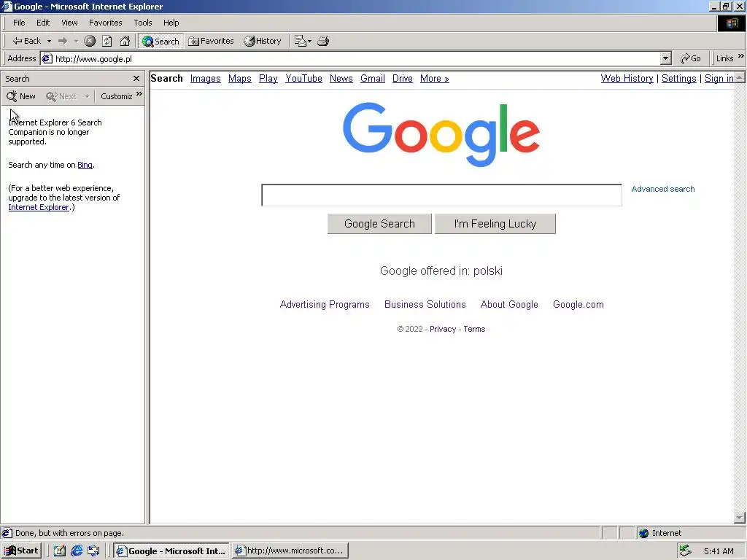Screen dimensions: 747x560
Task: Go to the home page icon
Action: coord(125,41)
